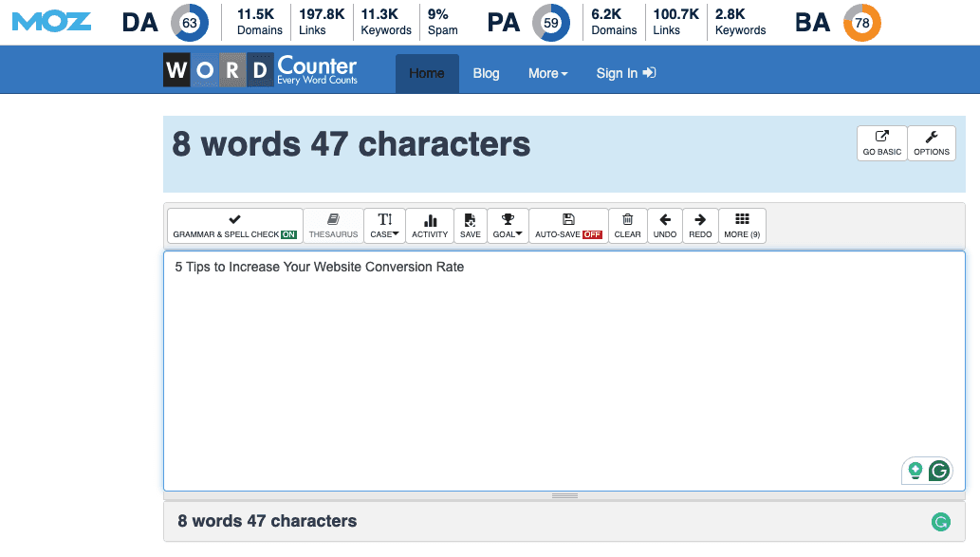
Task: Open the Grammarly icon in the editor
Action: click(x=938, y=471)
